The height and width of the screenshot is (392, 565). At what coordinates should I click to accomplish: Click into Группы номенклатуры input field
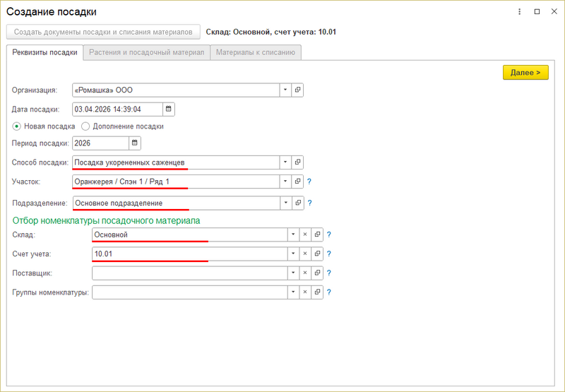click(x=189, y=292)
